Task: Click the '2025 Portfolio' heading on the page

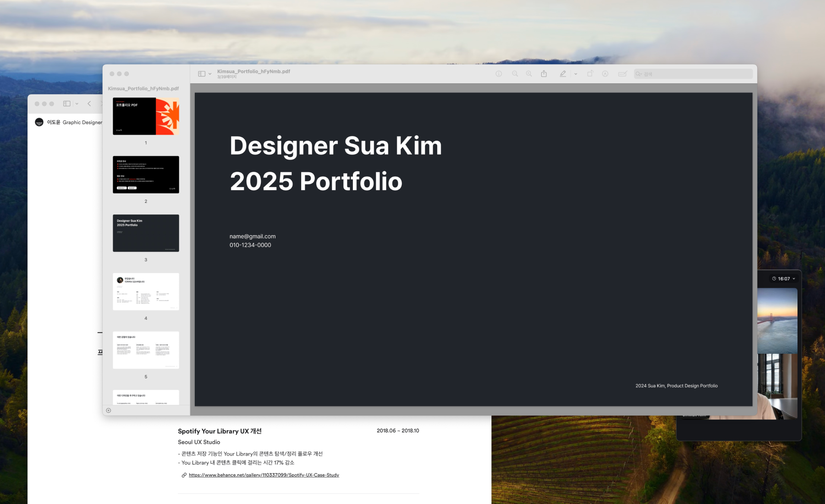Action: 316,181
